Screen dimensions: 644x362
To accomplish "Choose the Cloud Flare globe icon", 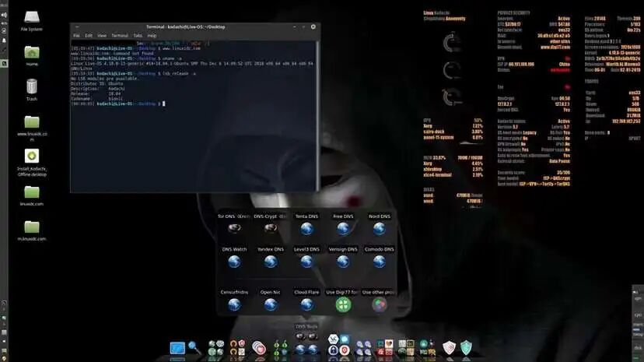I will tap(306, 304).
